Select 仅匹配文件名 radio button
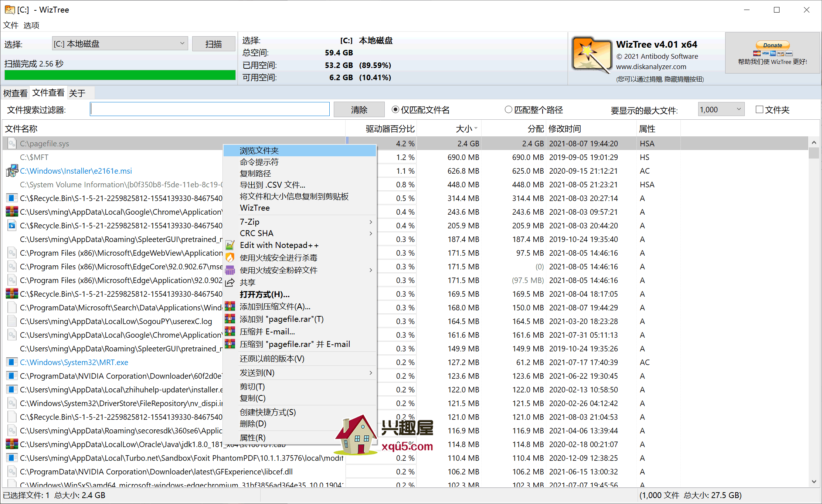Screen dimensions: 822x504 (x=395, y=109)
